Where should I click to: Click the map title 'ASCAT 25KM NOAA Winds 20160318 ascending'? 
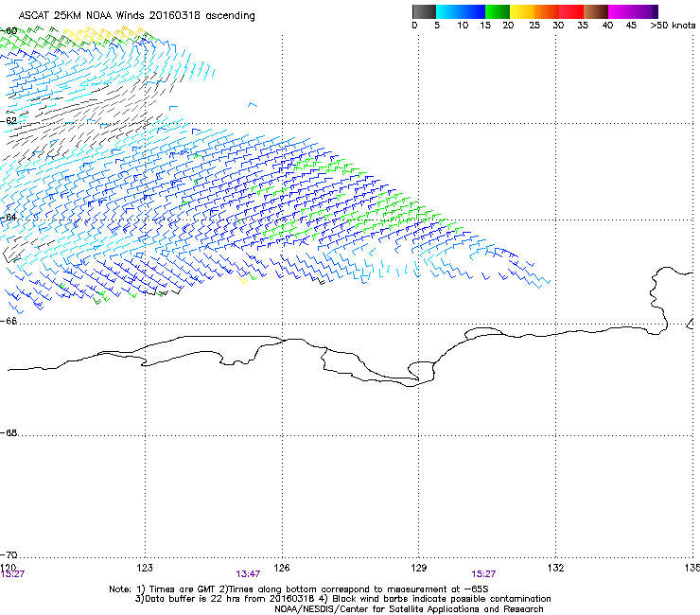(x=136, y=16)
